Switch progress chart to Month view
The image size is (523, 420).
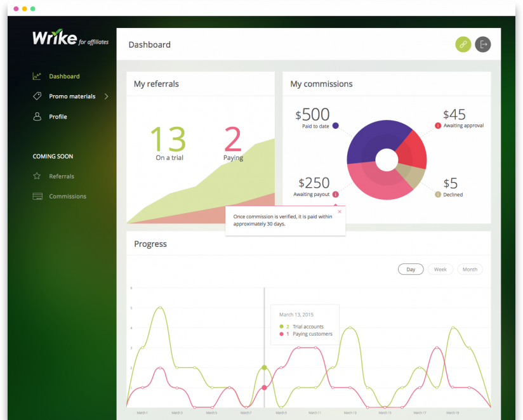click(x=470, y=270)
